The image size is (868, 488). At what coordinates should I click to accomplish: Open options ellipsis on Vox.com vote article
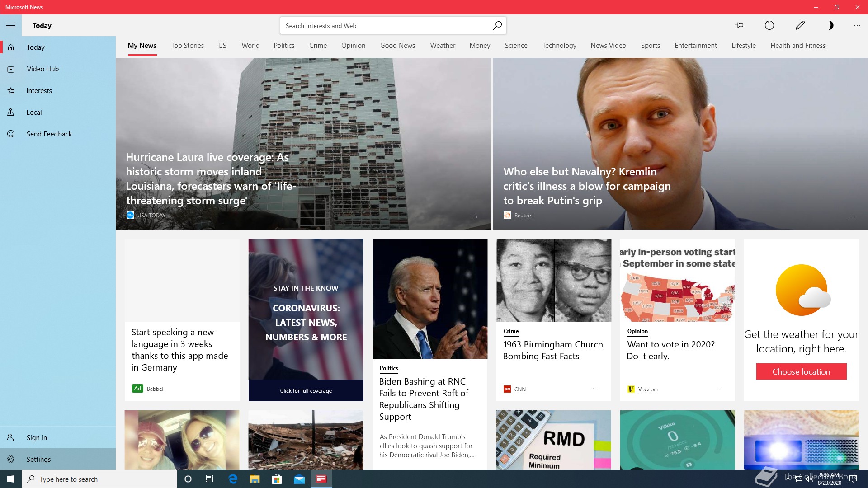pyautogui.click(x=719, y=389)
